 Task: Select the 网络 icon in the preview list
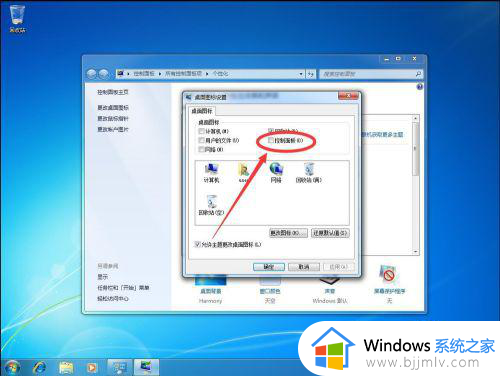point(276,173)
